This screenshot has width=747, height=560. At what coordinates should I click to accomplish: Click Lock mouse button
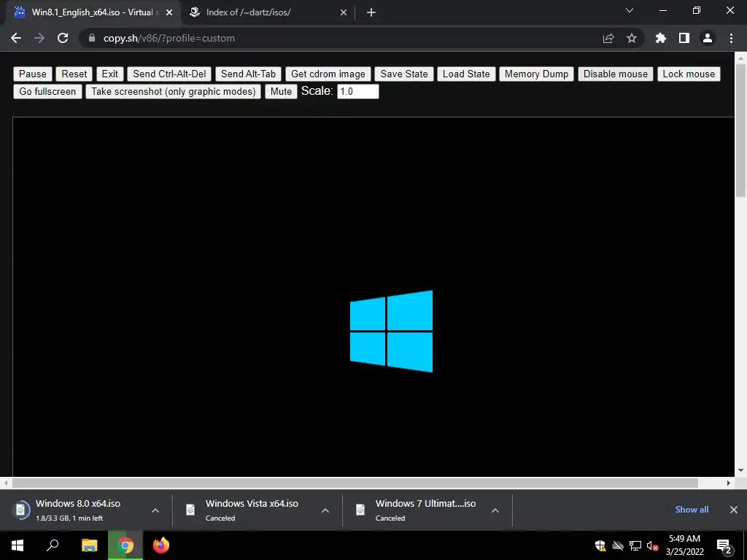click(x=689, y=74)
